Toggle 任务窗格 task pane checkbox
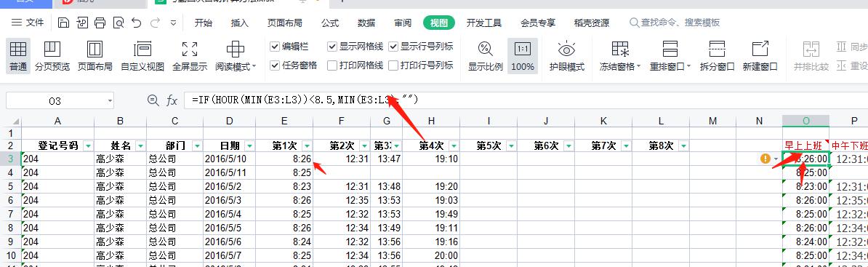Viewport: 868px width, 267px height. click(275, 65)
